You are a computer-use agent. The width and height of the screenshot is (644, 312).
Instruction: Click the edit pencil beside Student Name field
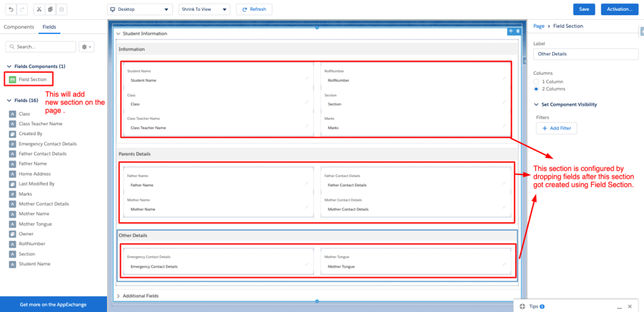pos(307,79)
